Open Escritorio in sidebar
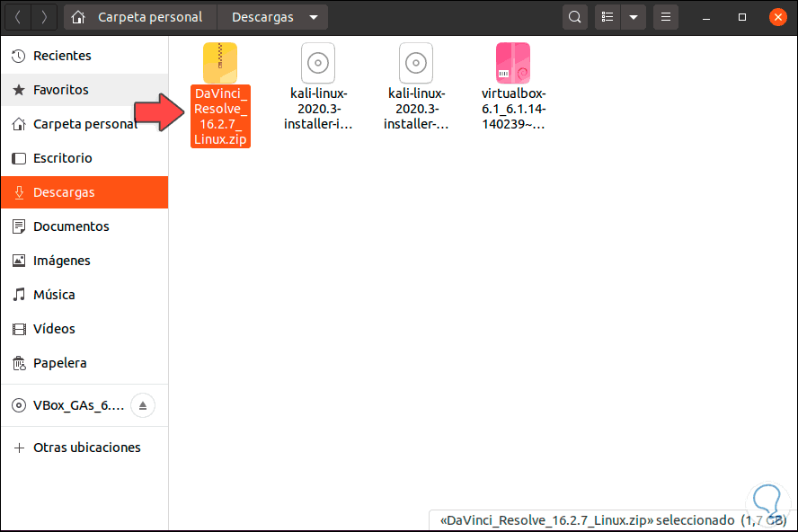Image resolution: width=798 pixels, height=532 pixels. click(84, 158)
